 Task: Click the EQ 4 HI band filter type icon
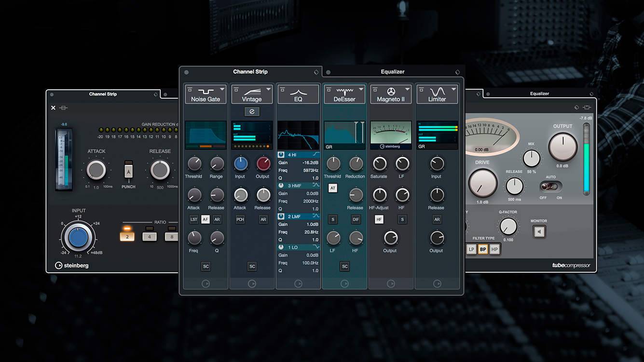[x=316, y=155]
